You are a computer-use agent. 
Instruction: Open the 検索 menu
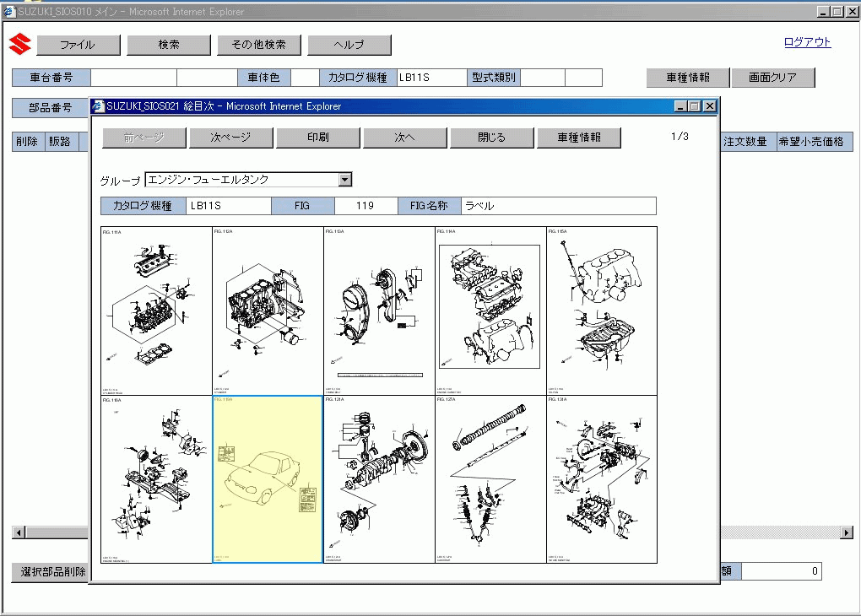pos(168,44)
